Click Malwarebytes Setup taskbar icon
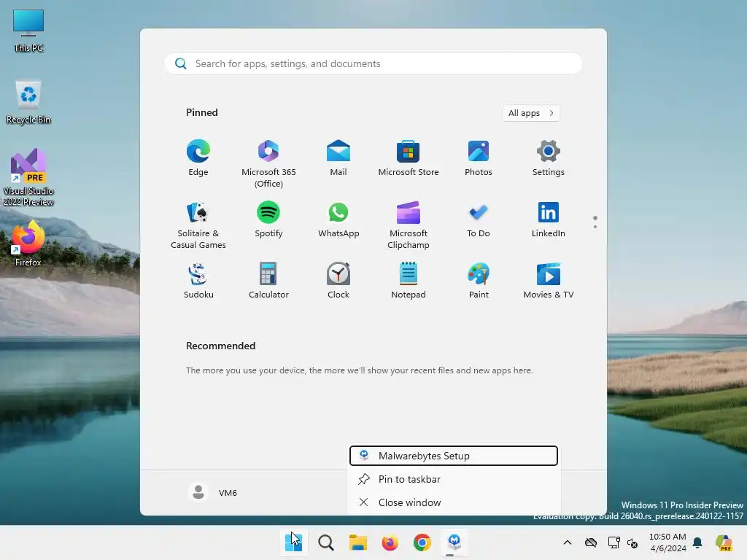Screen dimensions: 747x560 click(x=454, y=542)
